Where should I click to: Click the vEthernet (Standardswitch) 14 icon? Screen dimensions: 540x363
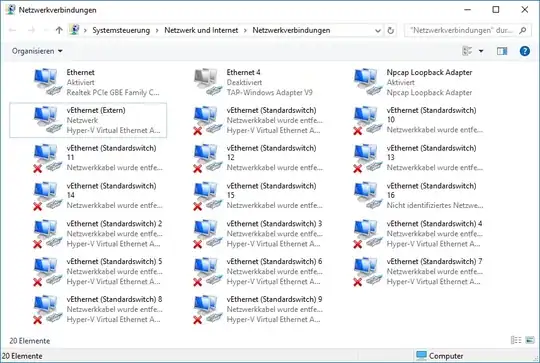pos(48,196)
